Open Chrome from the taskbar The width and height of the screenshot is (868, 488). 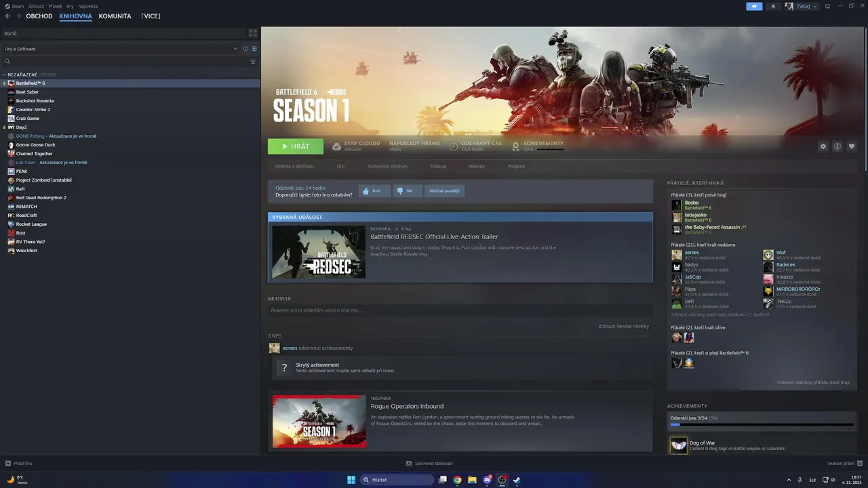click(458, 480)
